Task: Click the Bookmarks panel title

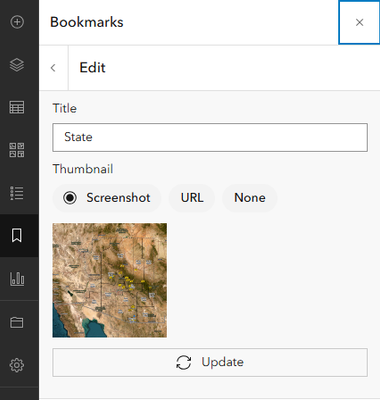Action: pyautogui.click(x=87, y=22)
